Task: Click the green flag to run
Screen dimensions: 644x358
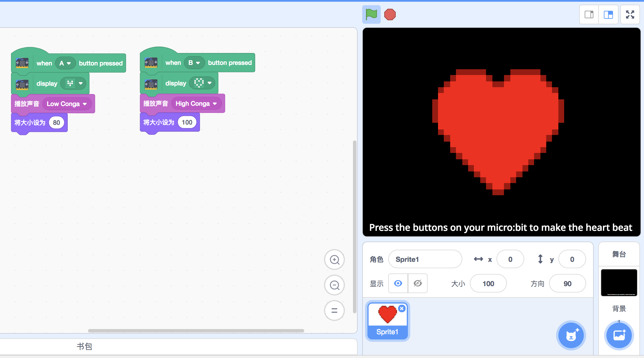Action: coord(371,14)
